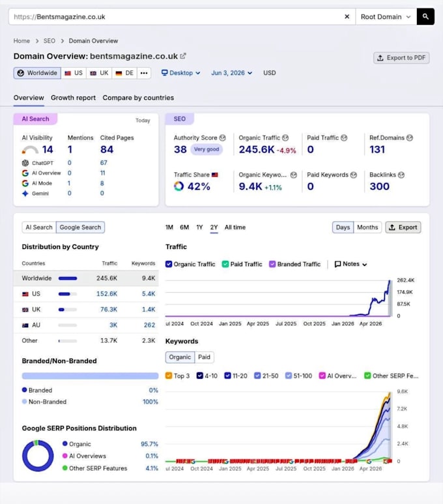
Task: Select the UK database tab
Action: pyautogui.click(x=99, y=73)
